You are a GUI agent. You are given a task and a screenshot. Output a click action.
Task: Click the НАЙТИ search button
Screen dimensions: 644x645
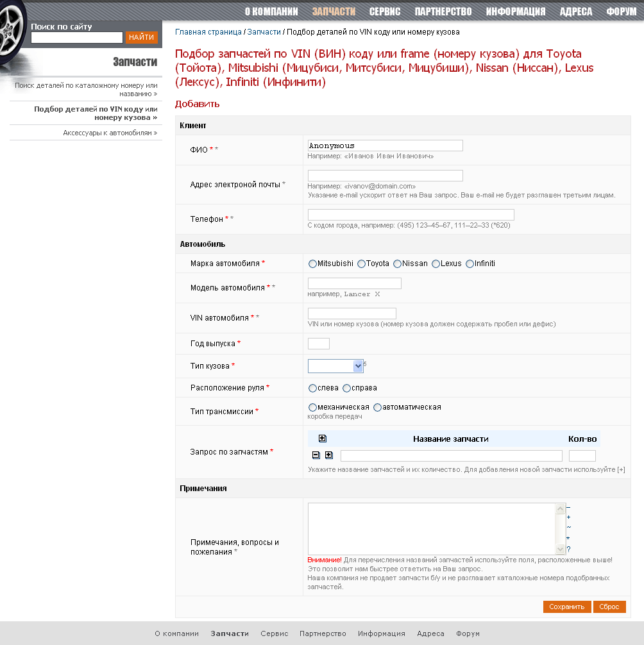coord(141,37)
